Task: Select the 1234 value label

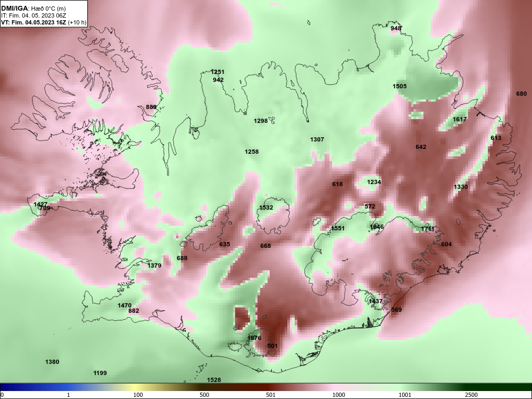Action: (374, 182)
